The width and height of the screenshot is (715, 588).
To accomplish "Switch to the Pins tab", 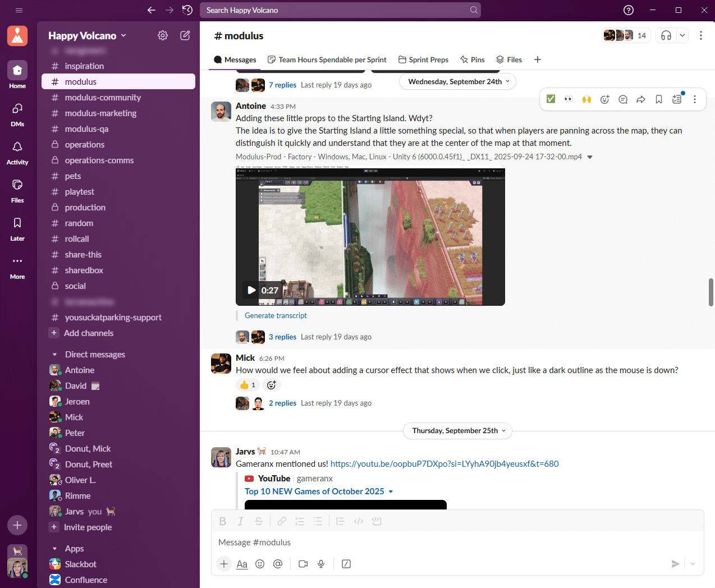I will tap(472, 59).
